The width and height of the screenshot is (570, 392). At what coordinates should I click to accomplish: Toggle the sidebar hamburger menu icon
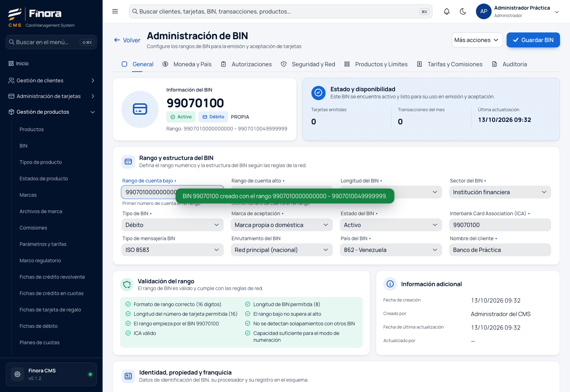115,11
